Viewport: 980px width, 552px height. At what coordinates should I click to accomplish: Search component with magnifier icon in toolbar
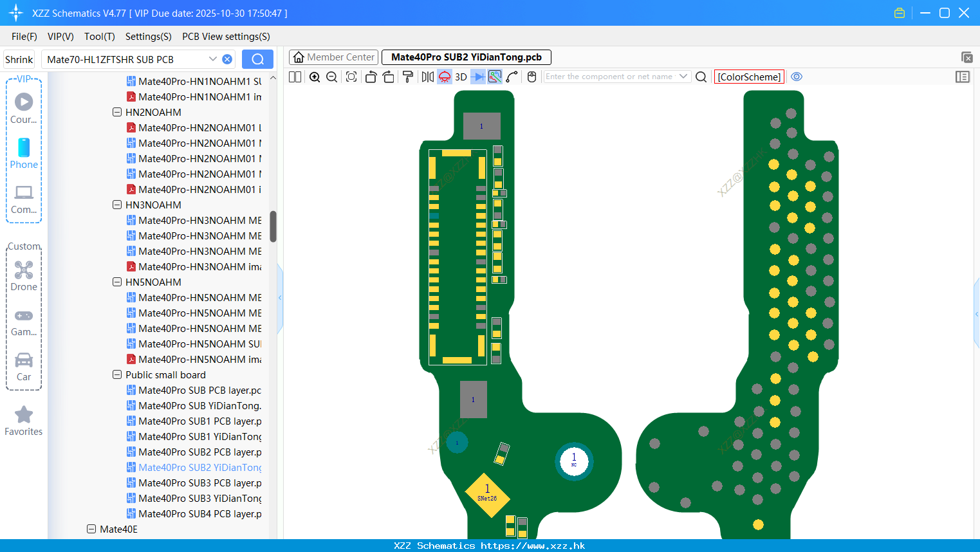(x=701, y=77)
